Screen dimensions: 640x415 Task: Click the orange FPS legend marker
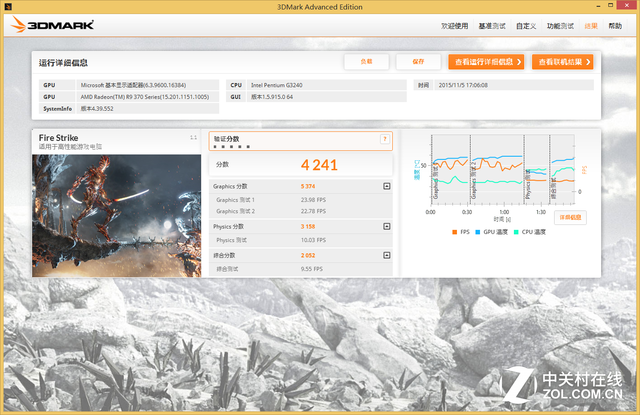(454, 232)
